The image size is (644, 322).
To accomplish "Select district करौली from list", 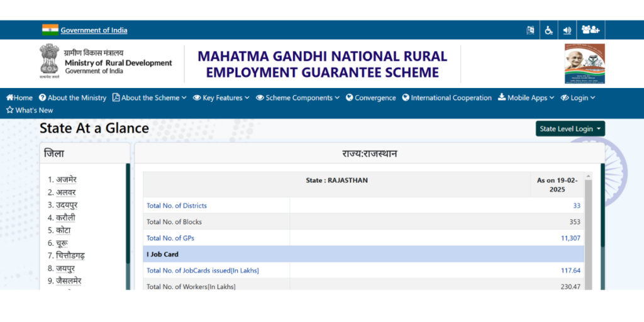I will point(65,218).
